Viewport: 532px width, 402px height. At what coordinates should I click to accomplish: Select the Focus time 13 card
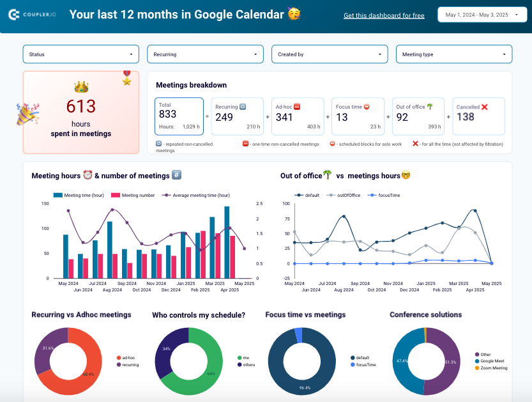pyautogui.click(x=358, y=116)
